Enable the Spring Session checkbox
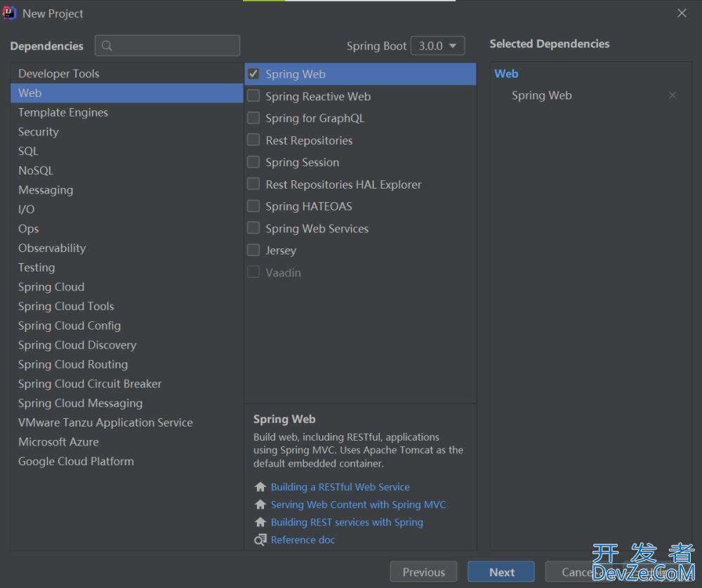This screenshot has width=702, height=588. pos(253,162)
